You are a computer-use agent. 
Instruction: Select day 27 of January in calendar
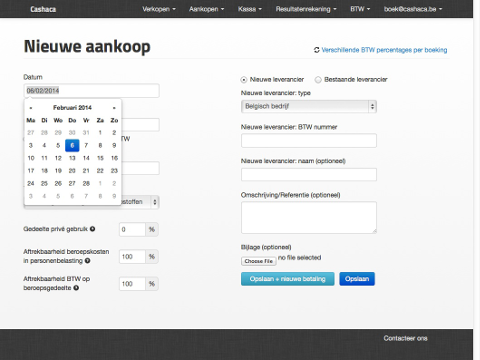tap(31, 133)
